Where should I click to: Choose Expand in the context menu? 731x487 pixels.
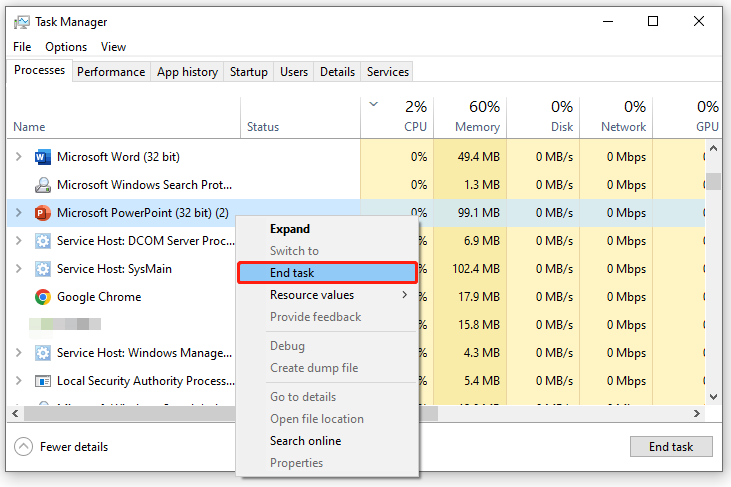coord(327,229)
